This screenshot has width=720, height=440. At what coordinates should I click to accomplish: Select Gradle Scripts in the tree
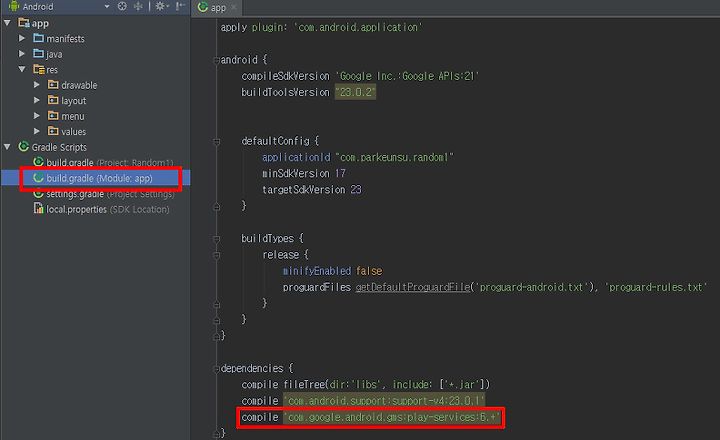(x=59, y=147)
